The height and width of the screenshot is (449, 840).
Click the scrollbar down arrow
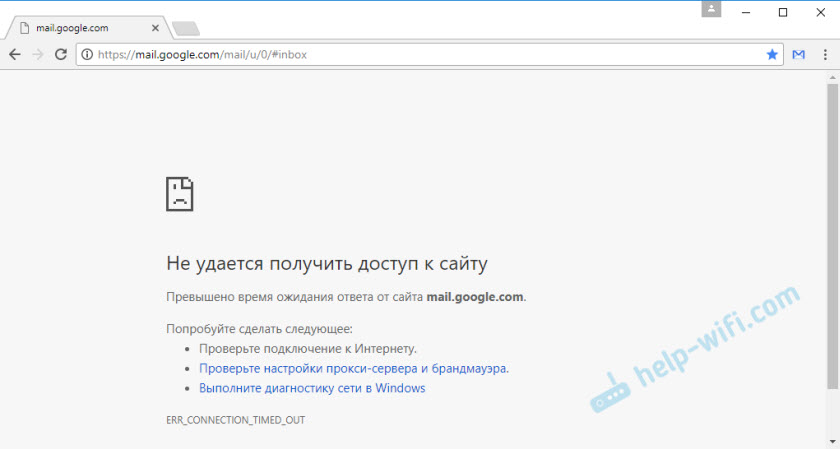[832, 442]
